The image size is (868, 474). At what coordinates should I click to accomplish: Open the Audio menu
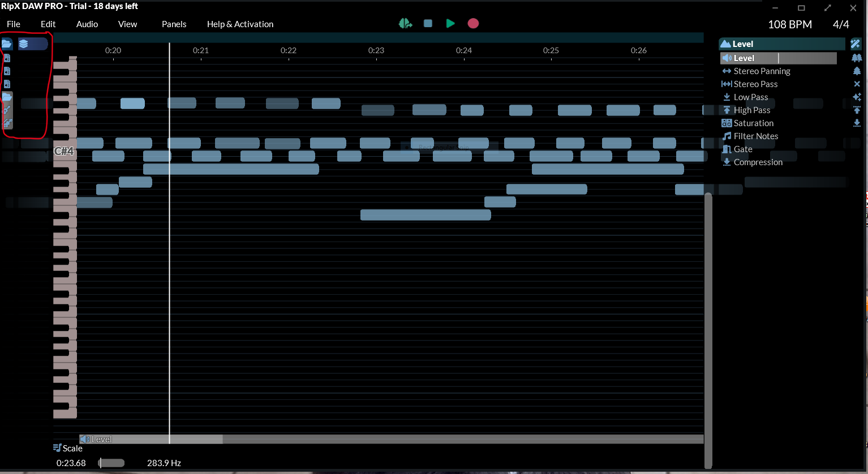coord(87,24)
